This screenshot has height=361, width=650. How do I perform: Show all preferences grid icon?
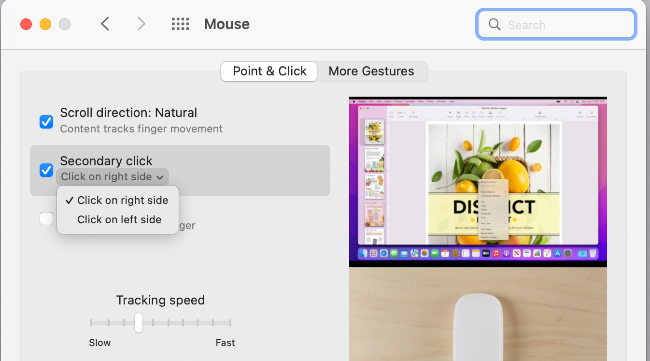pyautogui.click(x=180, y=24)
